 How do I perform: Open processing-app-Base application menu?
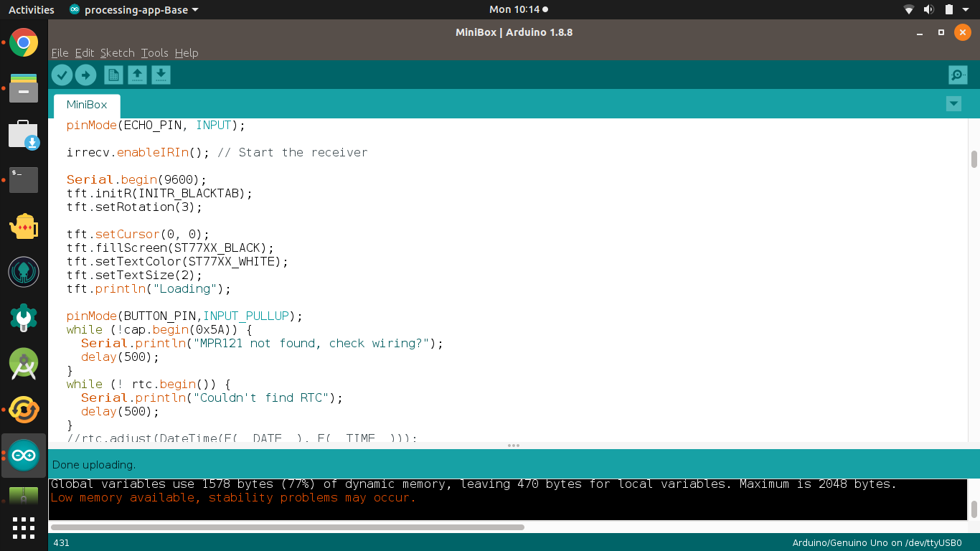tap(134, 9)
